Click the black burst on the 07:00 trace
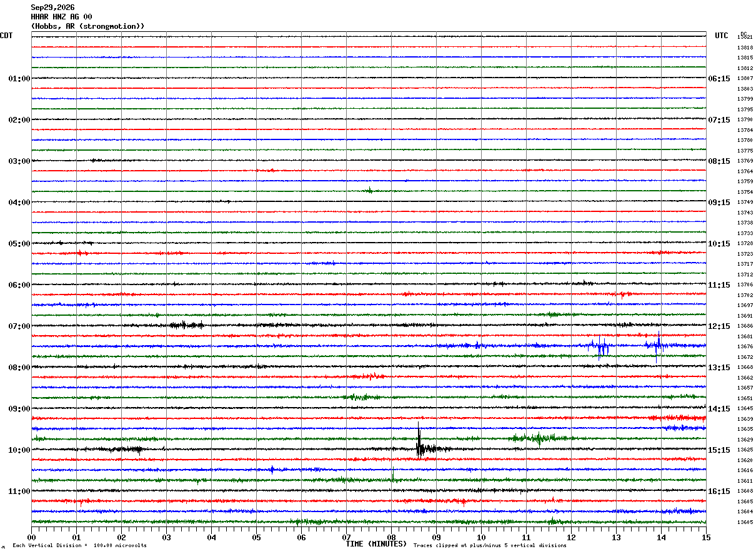756x554 pixels. [x=186, y=325]
